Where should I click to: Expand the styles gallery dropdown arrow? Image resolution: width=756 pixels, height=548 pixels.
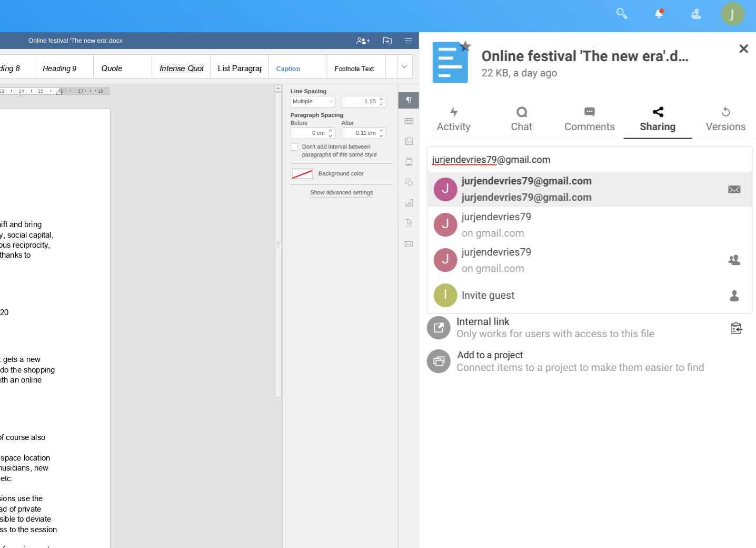coord(404,67)
